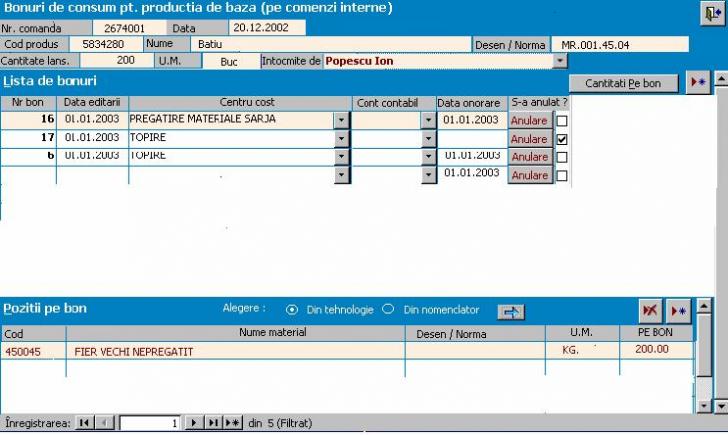Click the record number field in navigator

(x=150, y=424)
